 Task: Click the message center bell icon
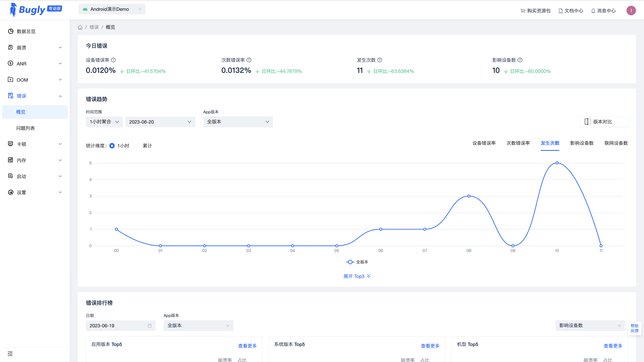click(x=593, y=11)
